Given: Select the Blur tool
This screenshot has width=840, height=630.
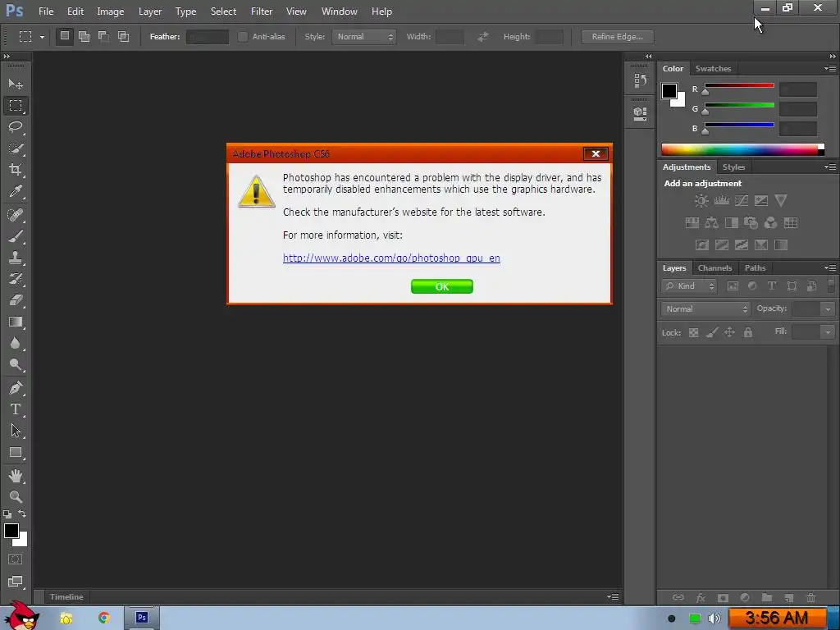Looking at the screenshot, I should 16,344.
